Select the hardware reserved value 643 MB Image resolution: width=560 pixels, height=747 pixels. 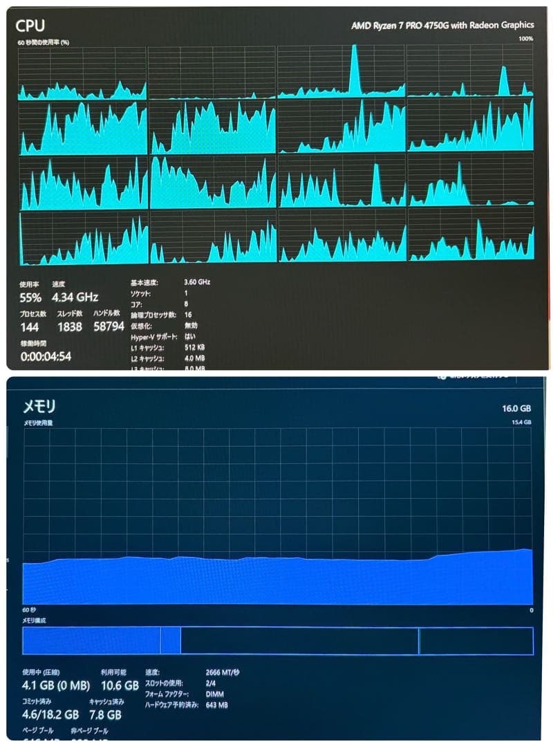point(216,705)
